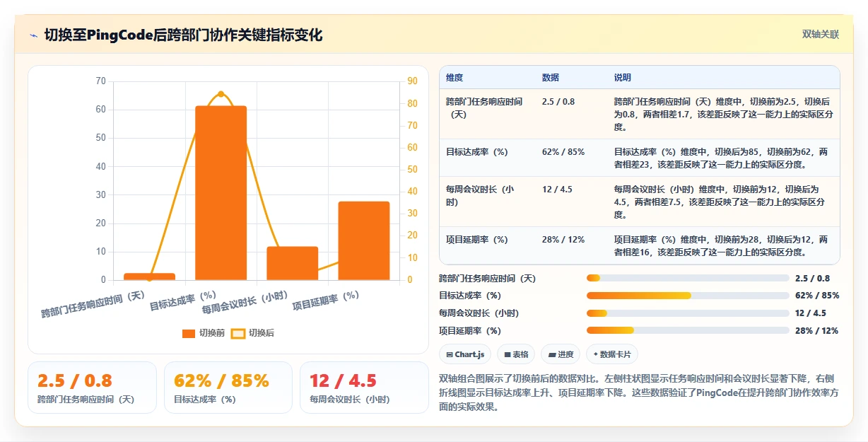Click the 项目延期率 bar in the chart
The width and height of the screenshot is (868, 442).
(x=363, y=240)
